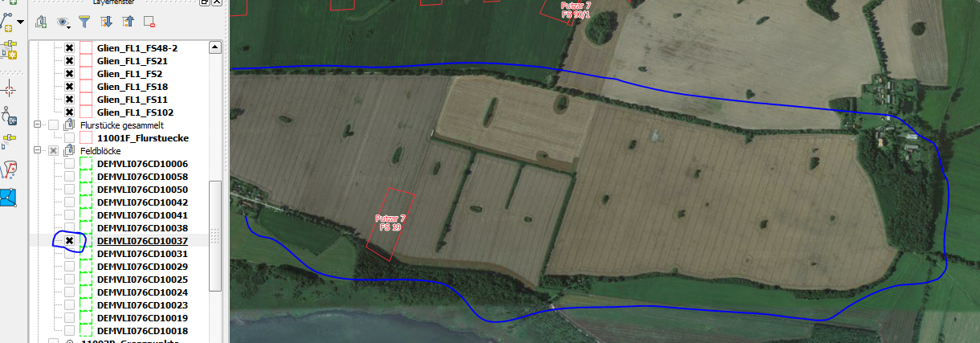Click the red swatch of Glien_FL1_FS18
The image size is (980, 343).
click(x=86, y=87)
